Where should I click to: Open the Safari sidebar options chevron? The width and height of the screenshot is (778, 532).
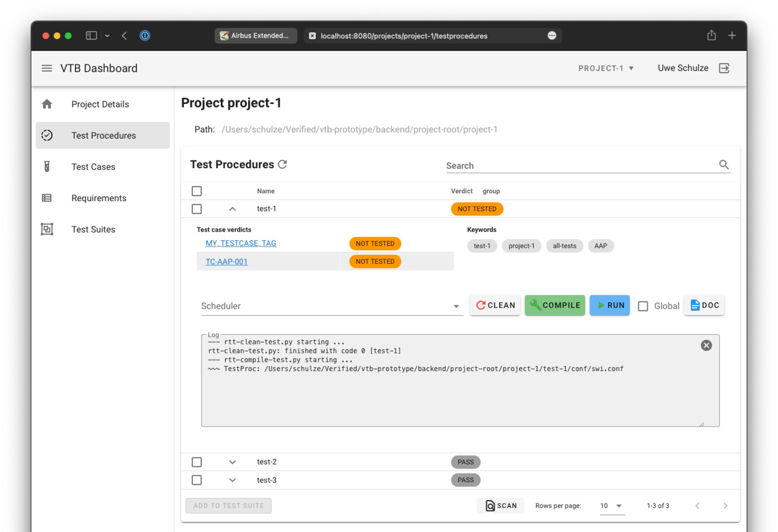(107, 36)
